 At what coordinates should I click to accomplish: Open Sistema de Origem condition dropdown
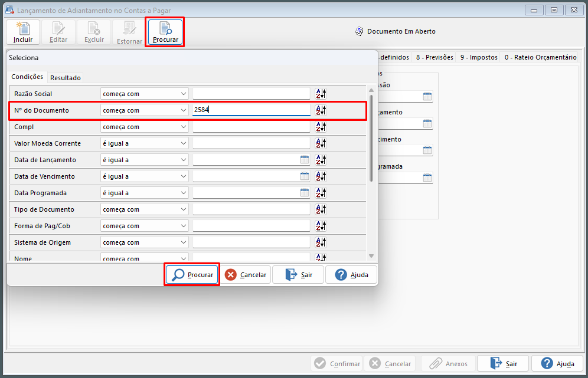click(x=145, y=242)
